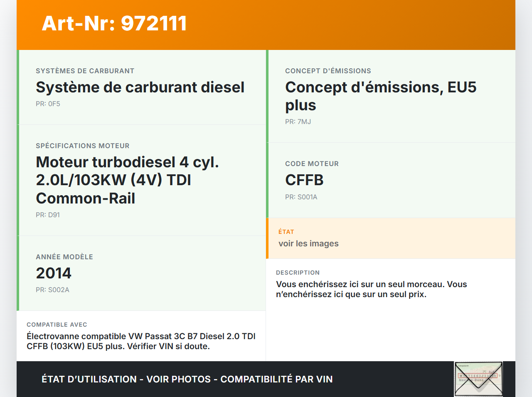This screenshot has width=532, height=397.
Task: Click the PR: D91 code
Action: tap(48, 215)
